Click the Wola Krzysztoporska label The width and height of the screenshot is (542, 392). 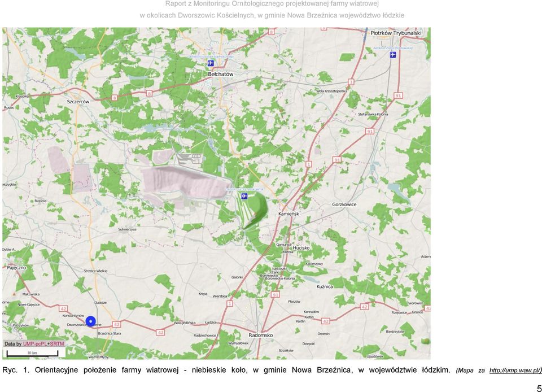332,91
